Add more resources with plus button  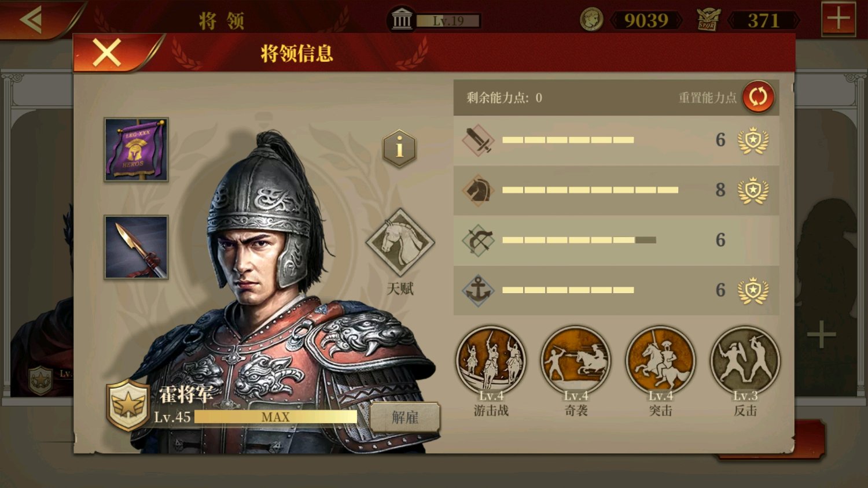pos(838,19)
